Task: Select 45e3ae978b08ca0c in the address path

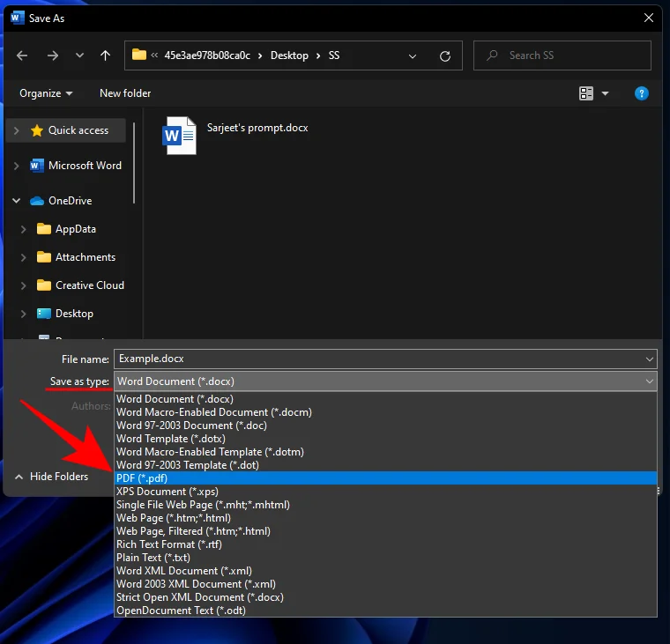Action: pyautogui.click(x=207, y=56)
